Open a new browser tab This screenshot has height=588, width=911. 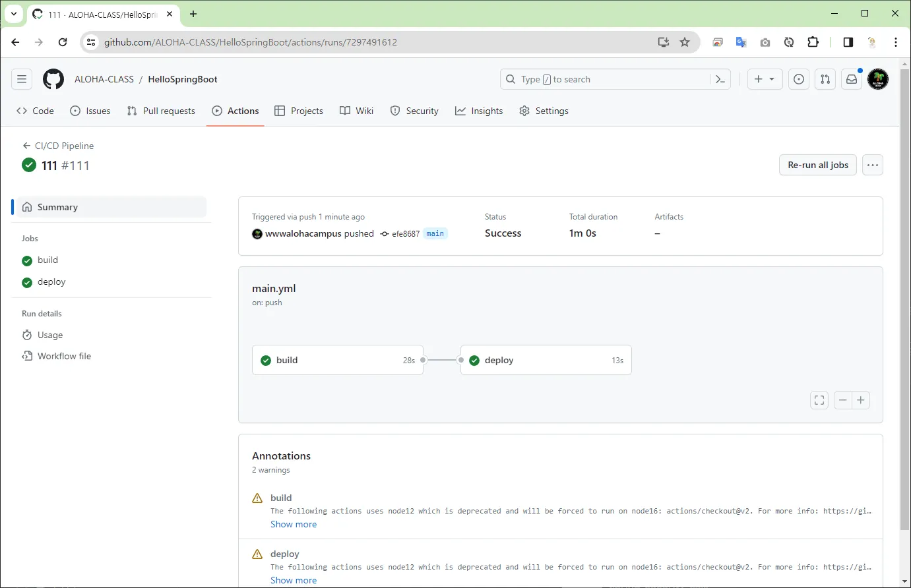click(193, 14)
